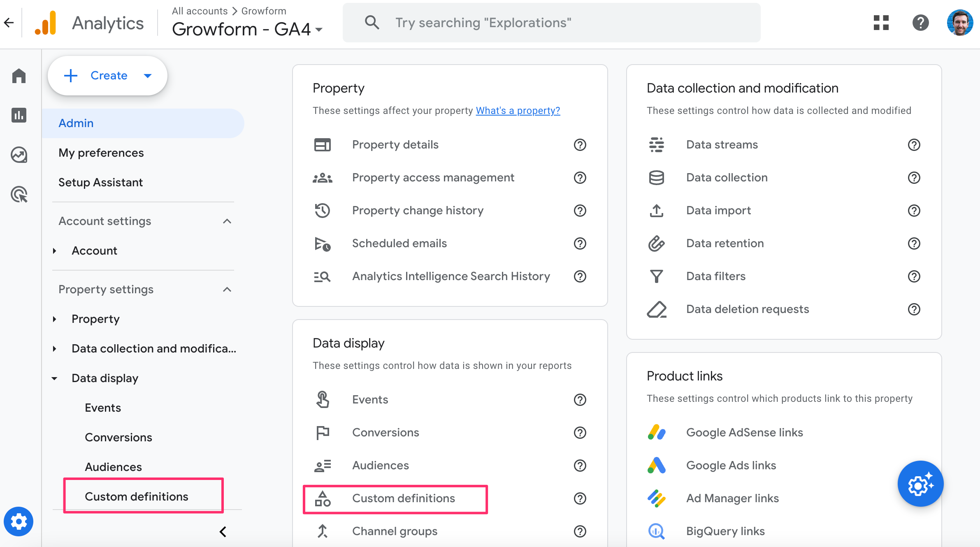Click the Property access management people icon
Viewport: 980px width, 547px height.
point(323,178)
